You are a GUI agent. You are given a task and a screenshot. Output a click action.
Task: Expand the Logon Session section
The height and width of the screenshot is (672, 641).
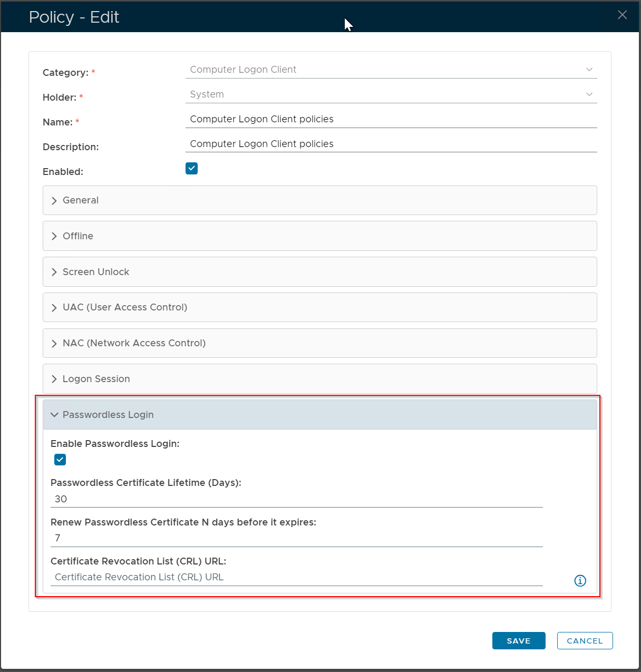pos(319,379)
